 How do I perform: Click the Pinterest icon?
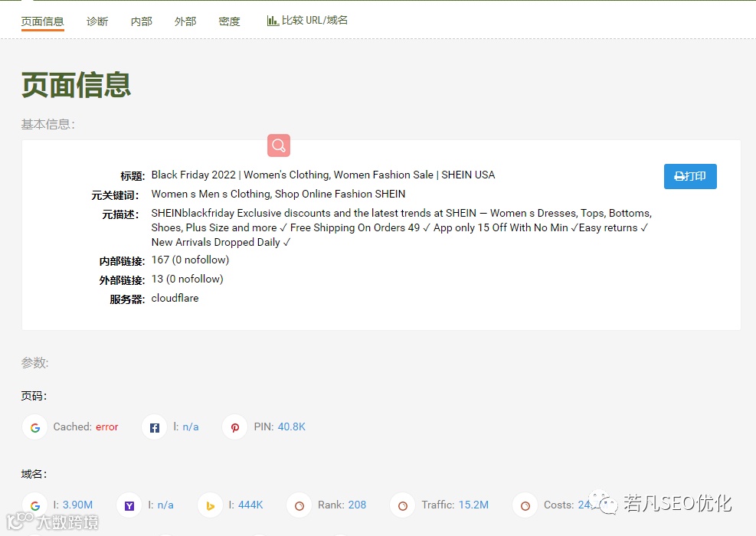click(x=235, y=427)
